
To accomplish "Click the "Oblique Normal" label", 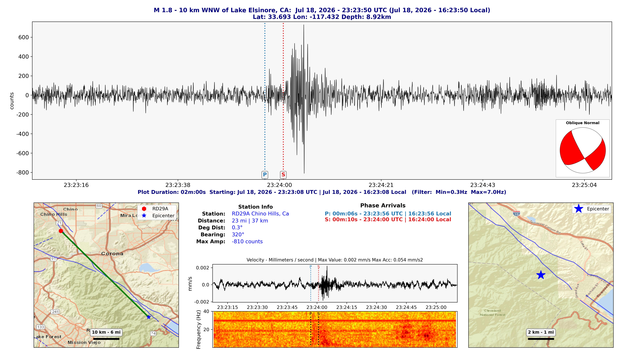I will [583, 123].
